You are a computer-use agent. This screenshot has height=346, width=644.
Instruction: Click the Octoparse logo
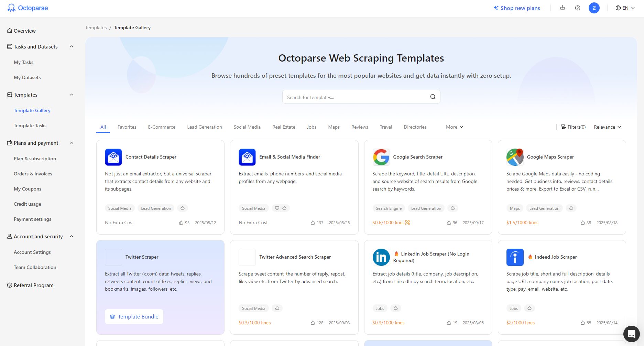coord(28,8)
